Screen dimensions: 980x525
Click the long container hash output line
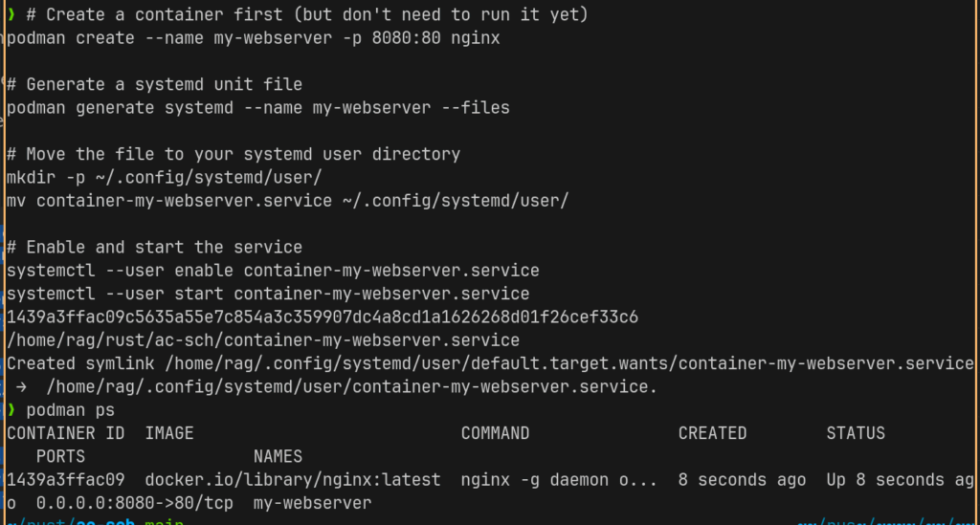[x=323, y=317]
